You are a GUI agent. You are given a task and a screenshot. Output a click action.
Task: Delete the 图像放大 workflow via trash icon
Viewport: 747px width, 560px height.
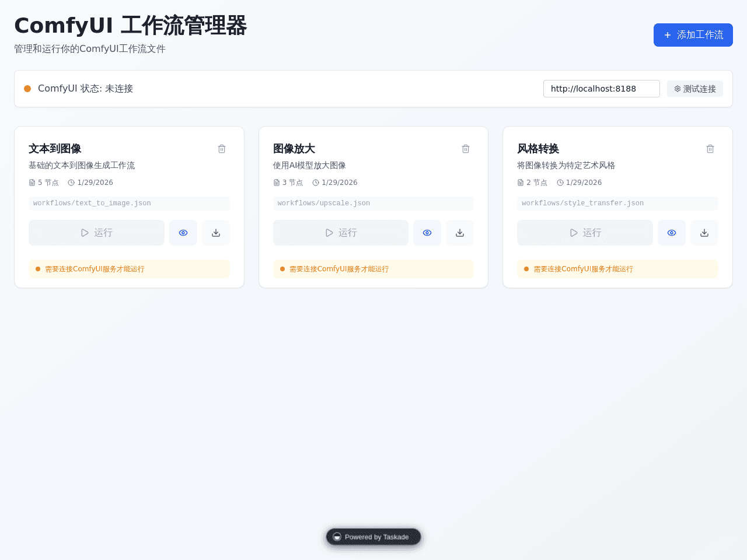click(x=466, y=149)
